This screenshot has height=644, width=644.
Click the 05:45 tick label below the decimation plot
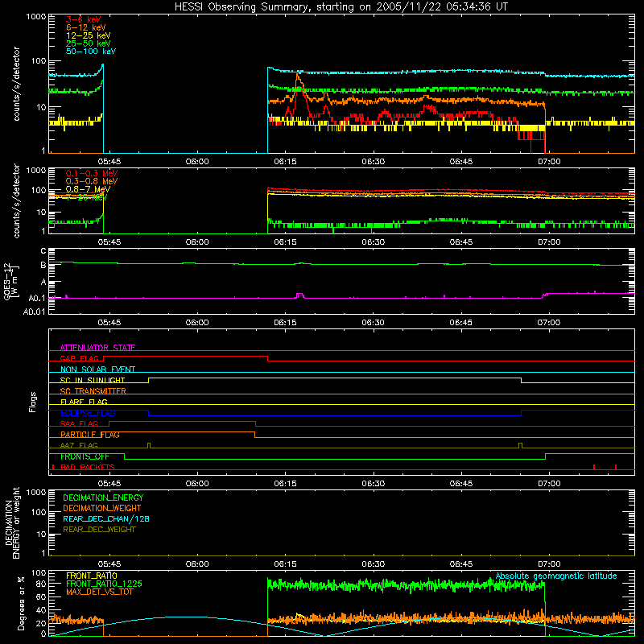(109, 564)
